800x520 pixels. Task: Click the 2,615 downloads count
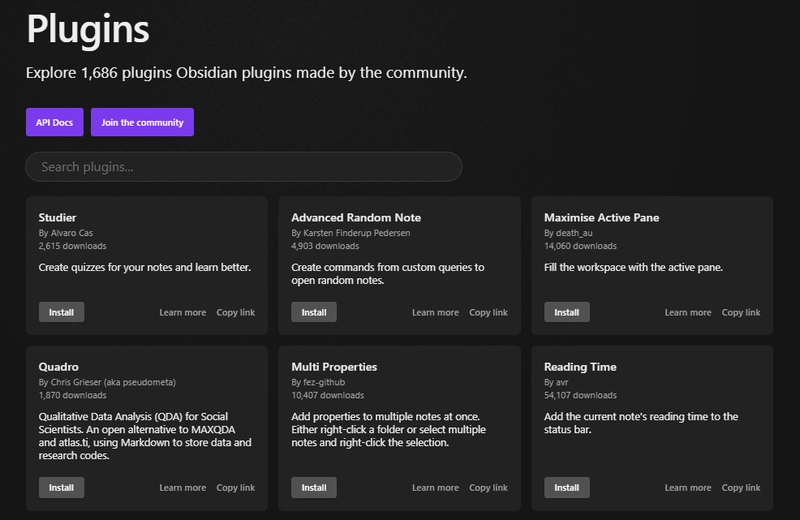(x=72, y=246)
